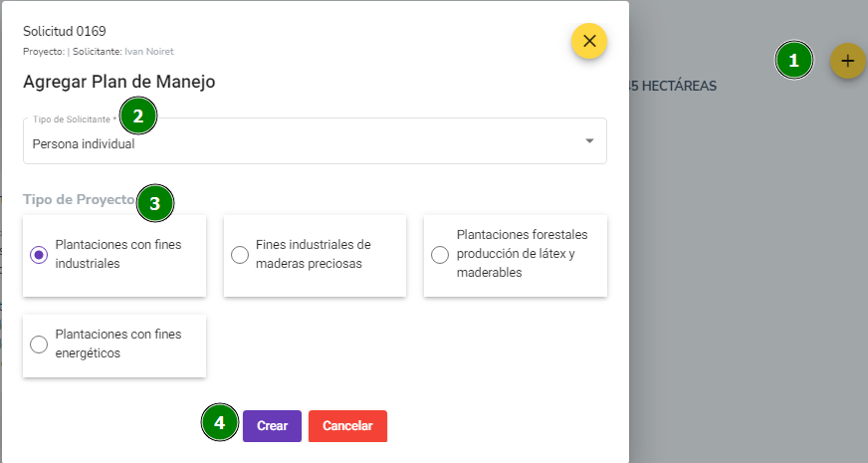This screenshot has height=463, width=868.
Task: Click the 'Solicitud 0169' title text
Action: coord(65,31)
